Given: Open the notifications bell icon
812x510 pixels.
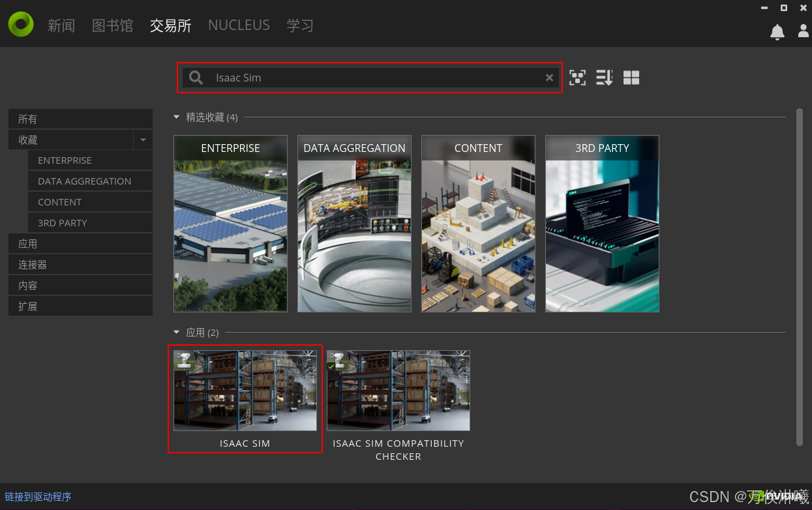Looking at the screenshot, I should [777, 32].
